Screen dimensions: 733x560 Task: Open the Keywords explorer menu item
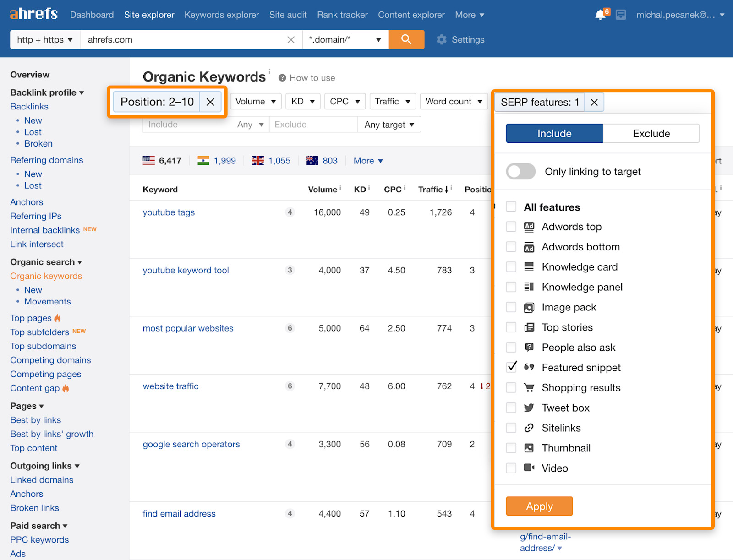pos(221,14)
